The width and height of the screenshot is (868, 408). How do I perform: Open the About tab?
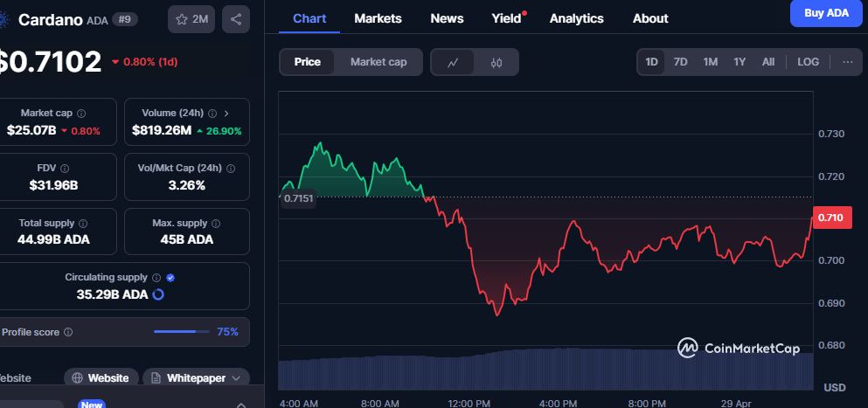[650, 18]
